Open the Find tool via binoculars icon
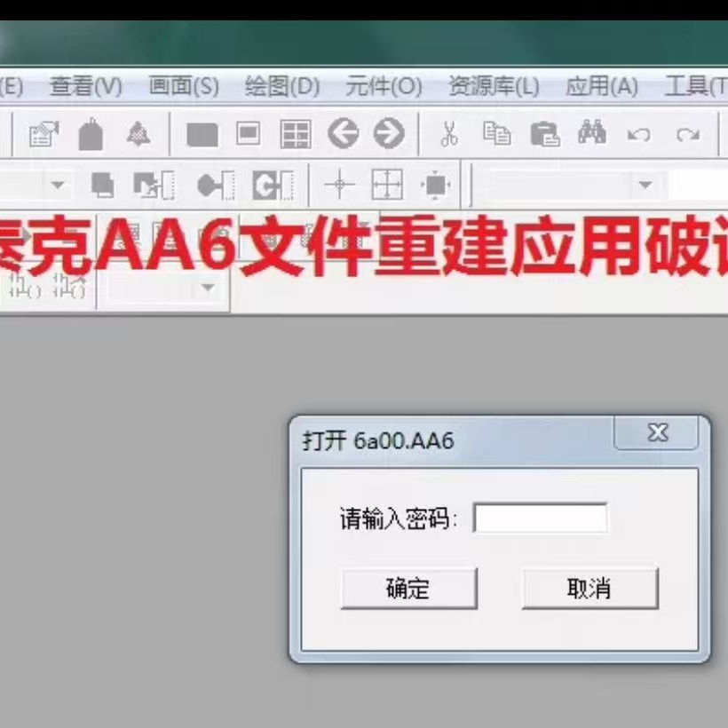The width and height of the screenshot is (728, 728). coord(593,135)
